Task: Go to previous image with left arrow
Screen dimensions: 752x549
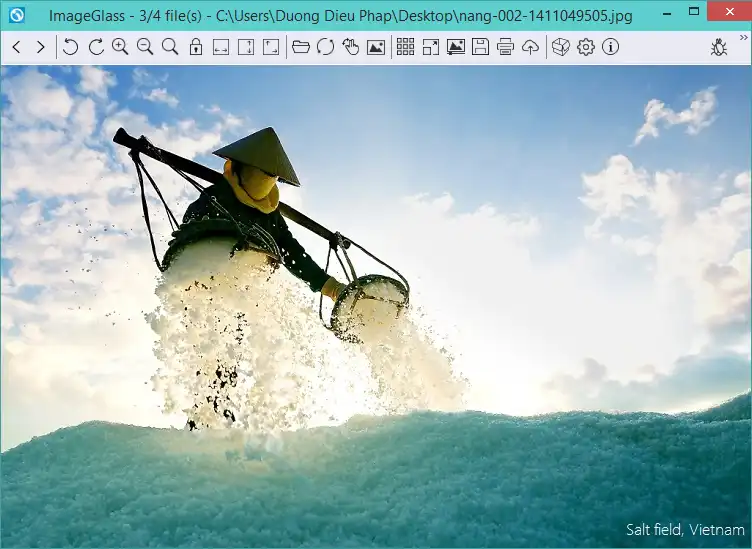Action: point(16,47)
